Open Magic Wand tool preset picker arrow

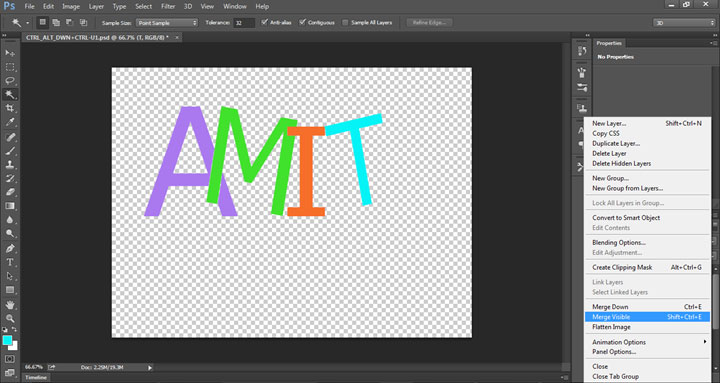click(28, 23)
